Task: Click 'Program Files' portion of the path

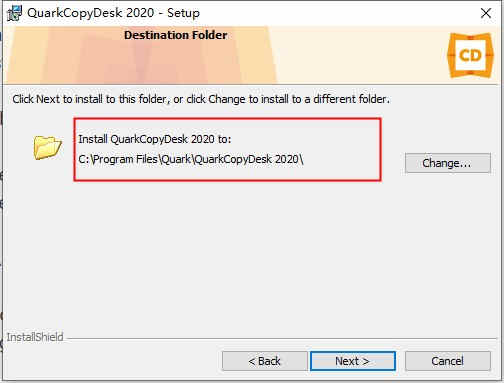Action: 125,159
